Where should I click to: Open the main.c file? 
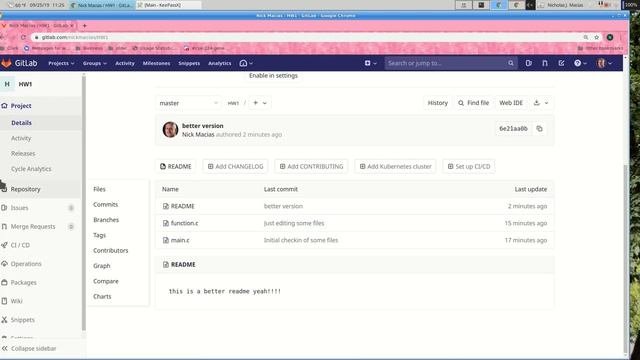click(180, 240)
